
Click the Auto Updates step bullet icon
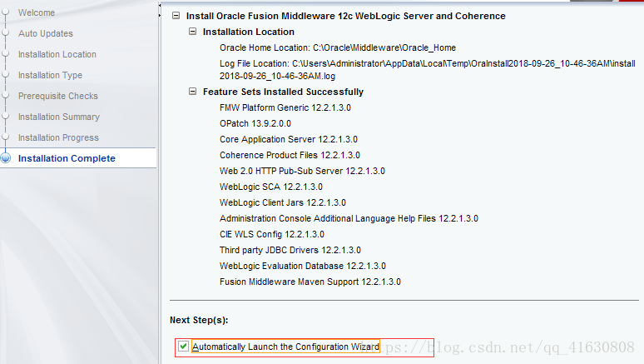pos(5,33)
